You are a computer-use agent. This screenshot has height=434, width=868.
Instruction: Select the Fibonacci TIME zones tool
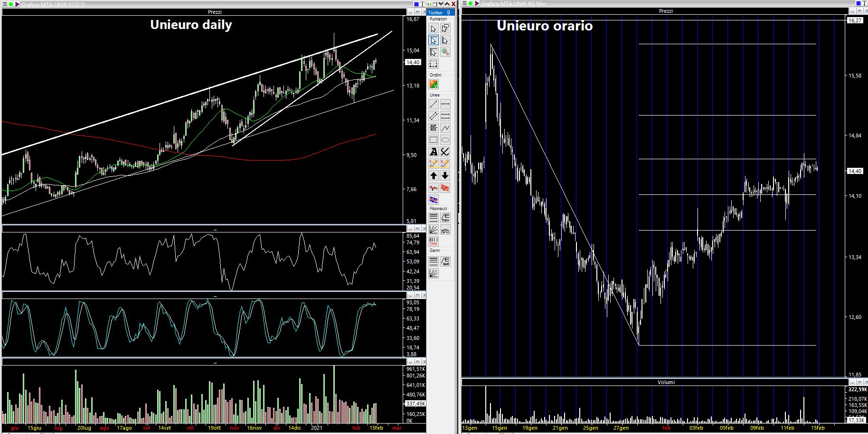click(434, 241)
